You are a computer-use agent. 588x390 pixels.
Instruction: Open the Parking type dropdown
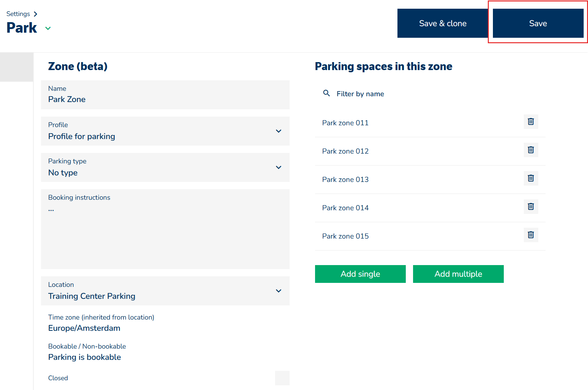point(278,167)
